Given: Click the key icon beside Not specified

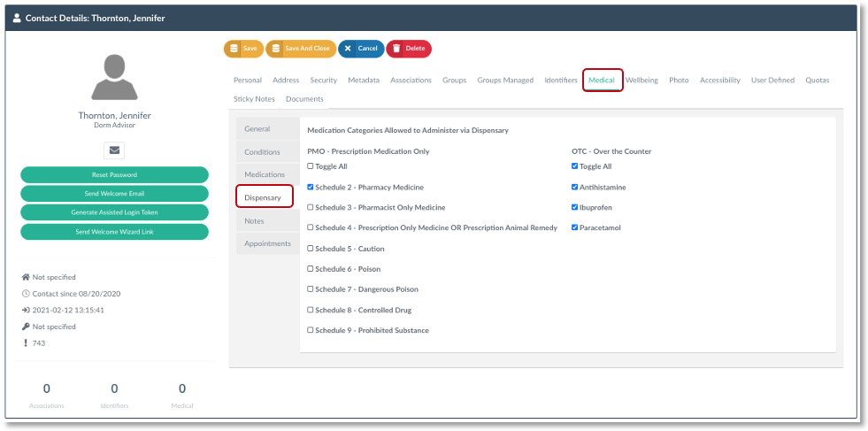Looking at the screenshot, I should [x=26, y=327].
